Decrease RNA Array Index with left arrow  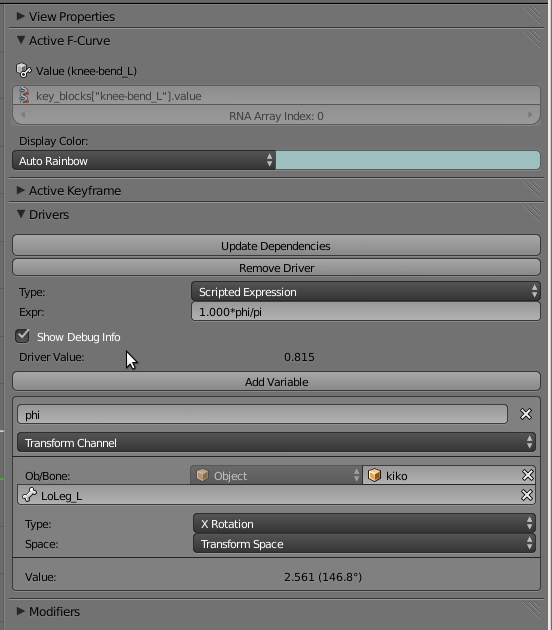tap(23, 115)
